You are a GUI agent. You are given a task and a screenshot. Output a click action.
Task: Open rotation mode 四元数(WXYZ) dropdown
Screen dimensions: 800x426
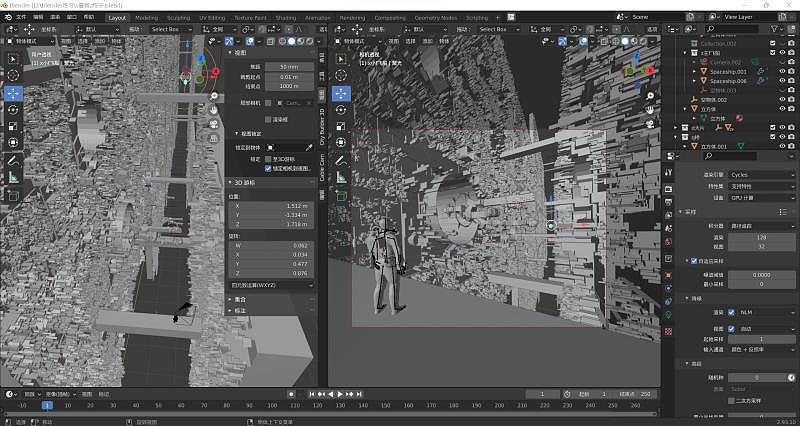click(x=271, y=285)
